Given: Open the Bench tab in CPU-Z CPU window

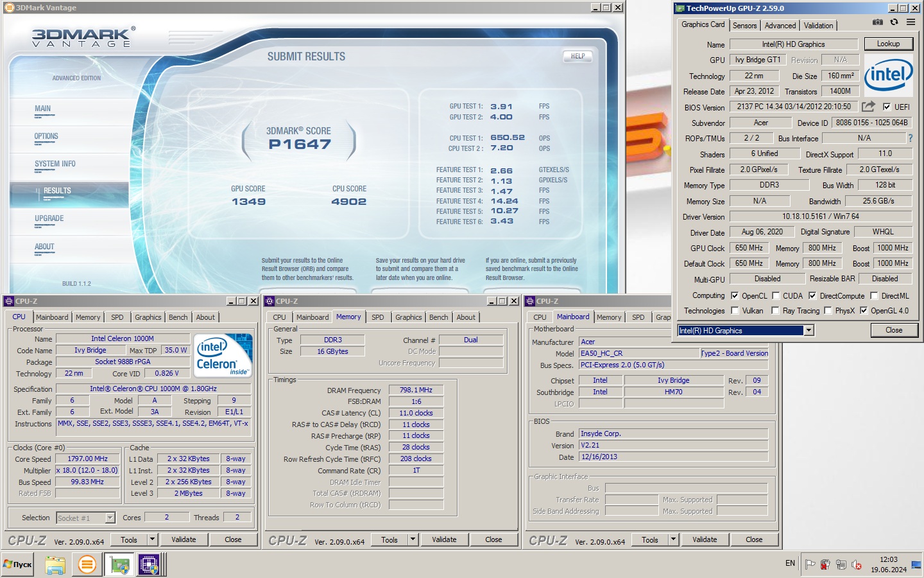Looking at the screenshot, I should 178,317.
